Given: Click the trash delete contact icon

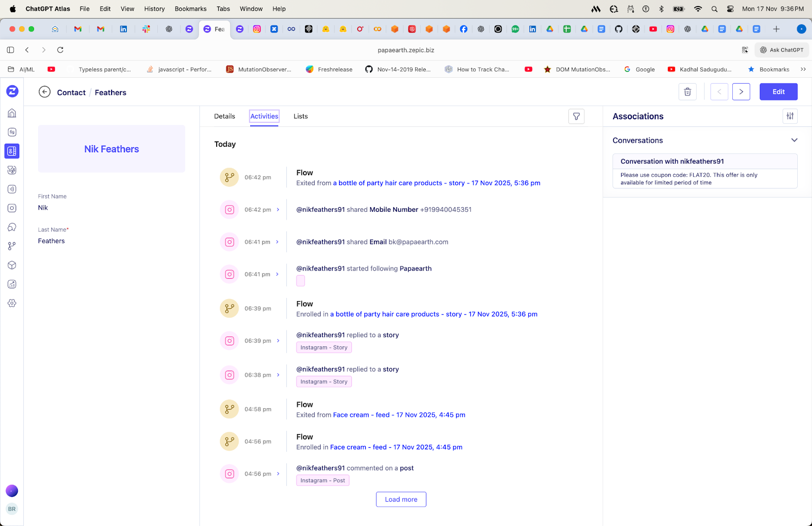Looking at the screenshot, I should point(687,92).
